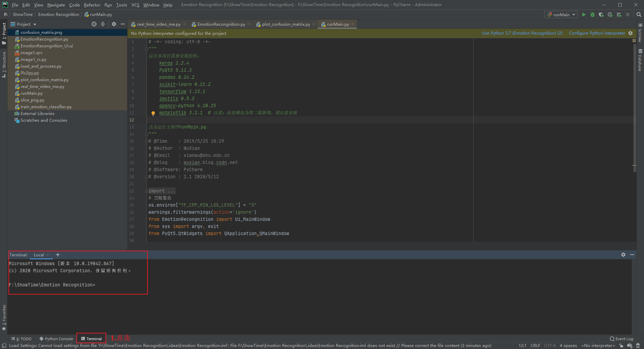Open the Python Console tool window
644x349 pixels.
(x=56, y=339)
